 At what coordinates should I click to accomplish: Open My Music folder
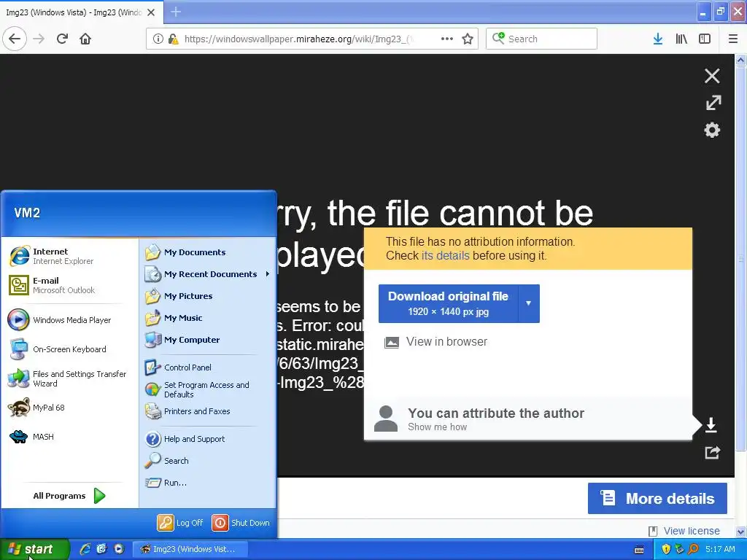coord(207,318)
